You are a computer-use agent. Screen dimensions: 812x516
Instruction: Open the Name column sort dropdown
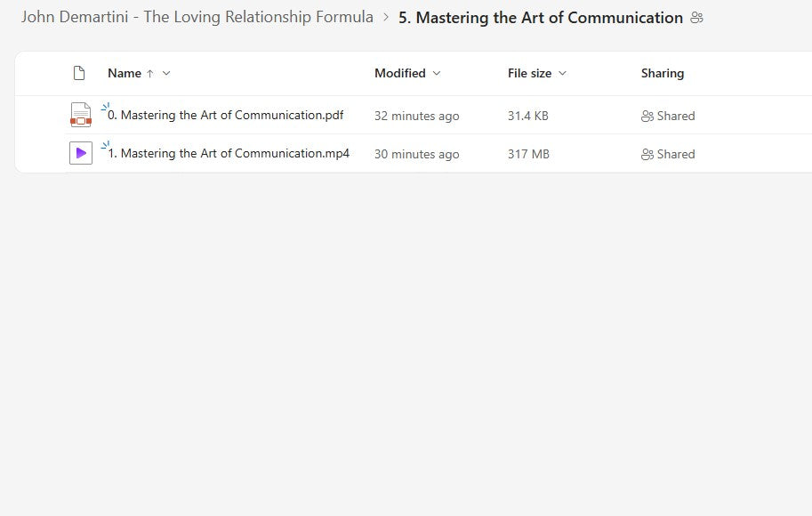click(165, 73)
